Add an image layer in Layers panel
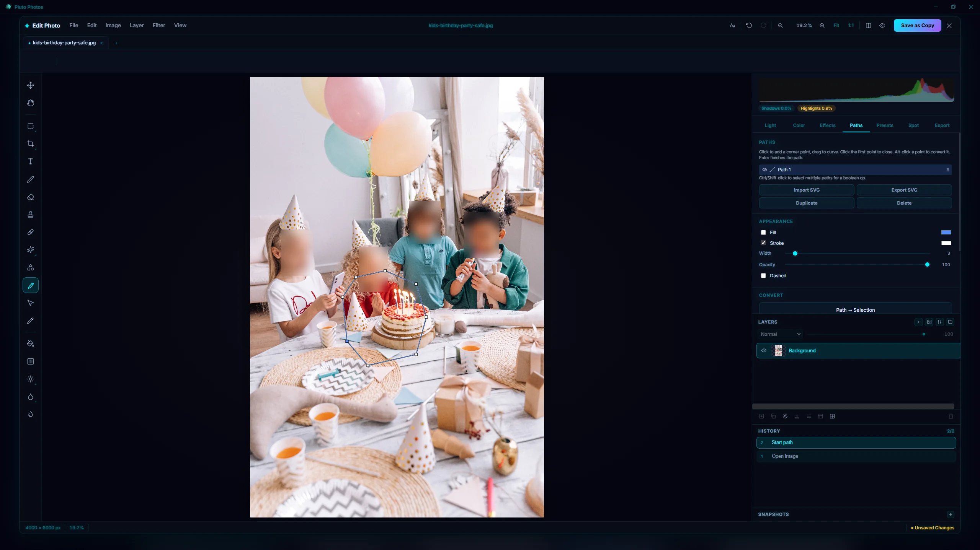Image resolution: width=980 pixels, height=550 pixels. (929, 322)
